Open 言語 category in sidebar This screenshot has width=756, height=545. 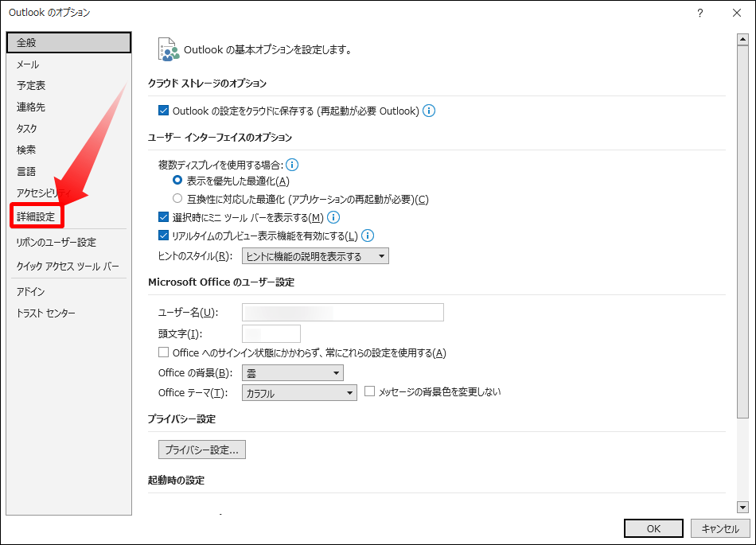[x=69, y=171]
